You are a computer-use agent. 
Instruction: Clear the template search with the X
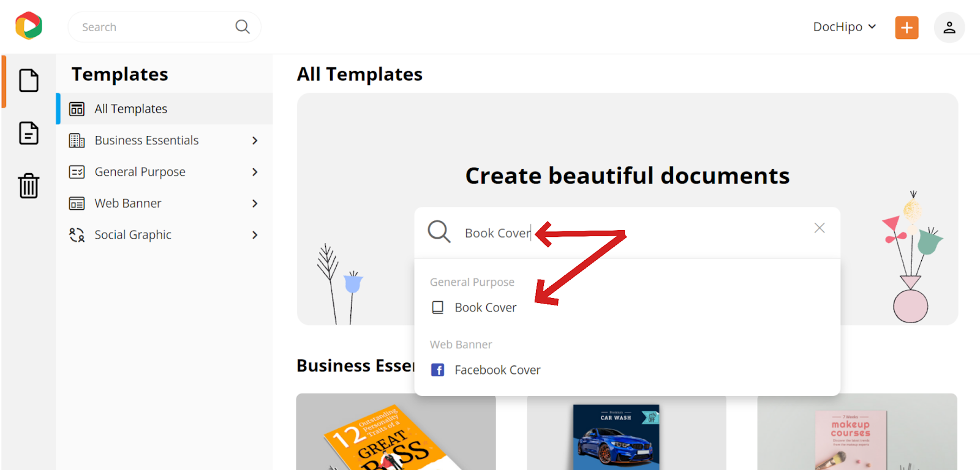820,228
